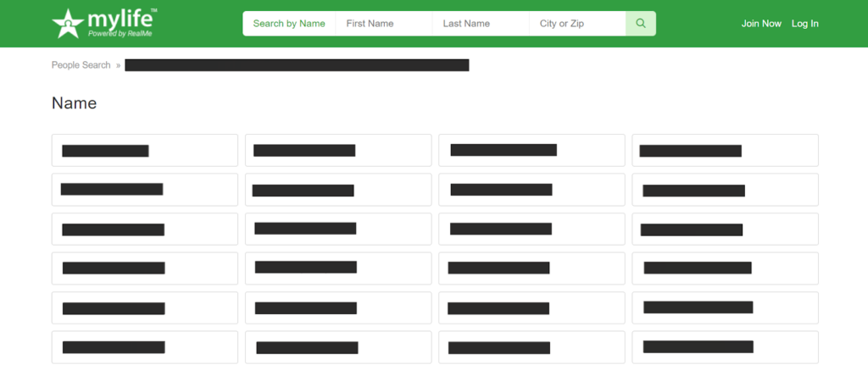Click into the Last Name field

click(x=480, y=24)
